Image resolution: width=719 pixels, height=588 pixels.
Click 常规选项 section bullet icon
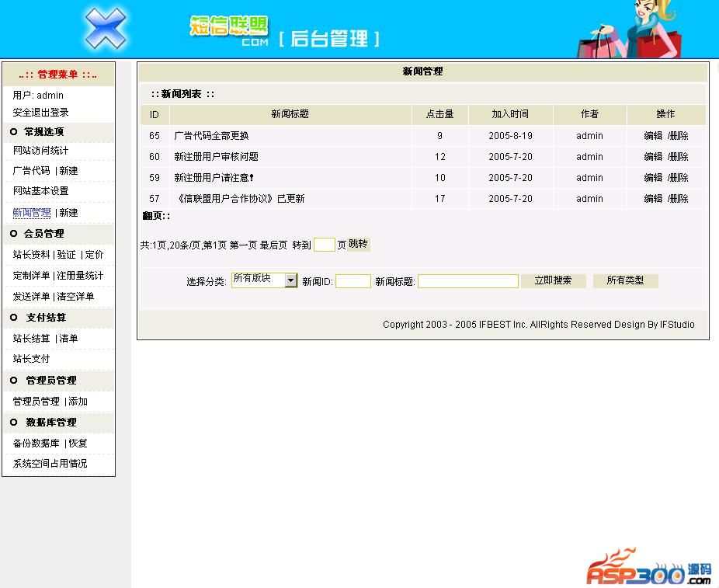click(13, 131)
